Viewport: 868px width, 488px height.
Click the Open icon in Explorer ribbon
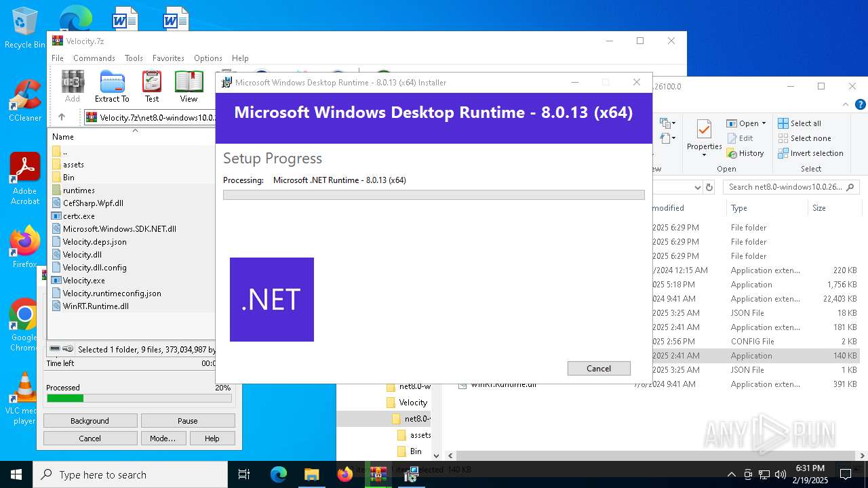click(x=732, y=123)
